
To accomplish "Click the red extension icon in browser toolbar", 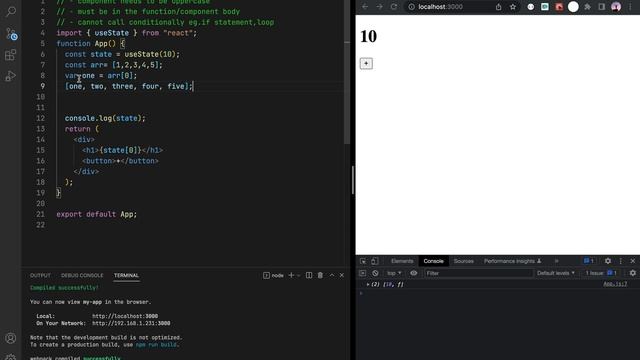I will (x=559, y=7).
